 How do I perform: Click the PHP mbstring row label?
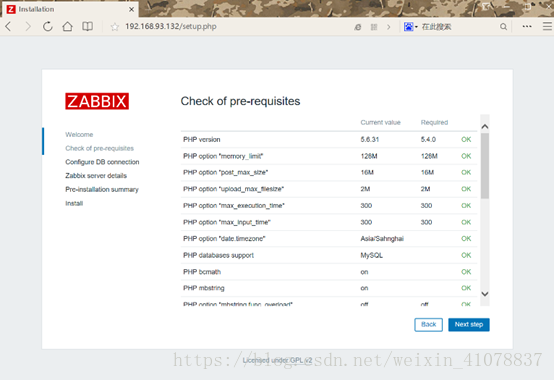point(204,288)
